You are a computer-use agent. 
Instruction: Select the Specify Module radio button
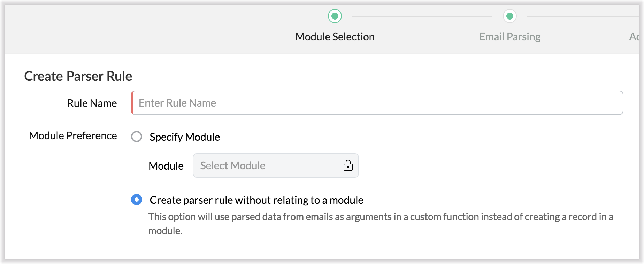pyautogui.click(x=137, y=137)
